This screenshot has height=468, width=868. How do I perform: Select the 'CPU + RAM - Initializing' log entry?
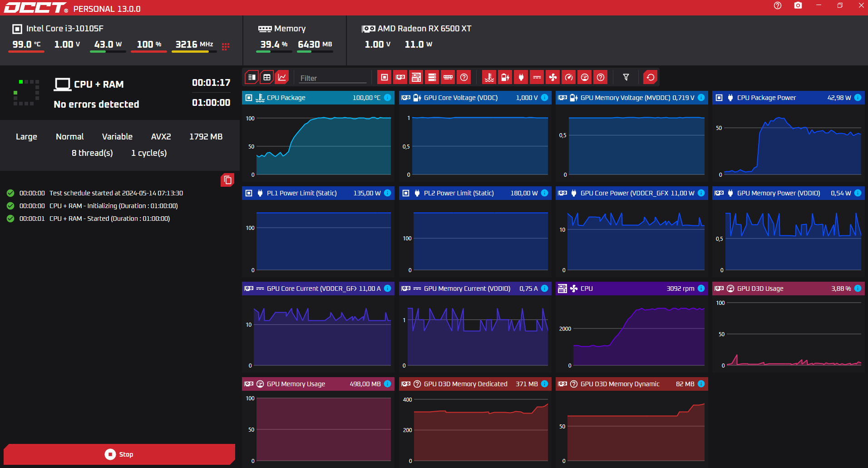pos(92,206)
